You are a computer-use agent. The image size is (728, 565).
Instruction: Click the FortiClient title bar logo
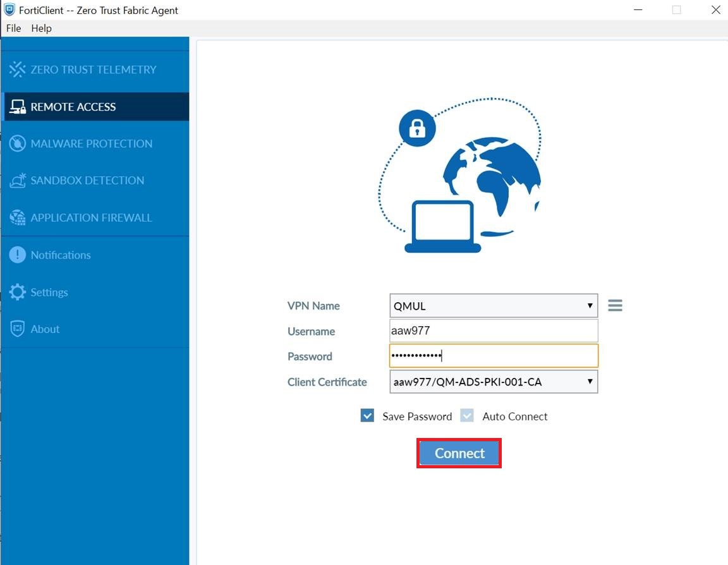(x=8, y=9)
